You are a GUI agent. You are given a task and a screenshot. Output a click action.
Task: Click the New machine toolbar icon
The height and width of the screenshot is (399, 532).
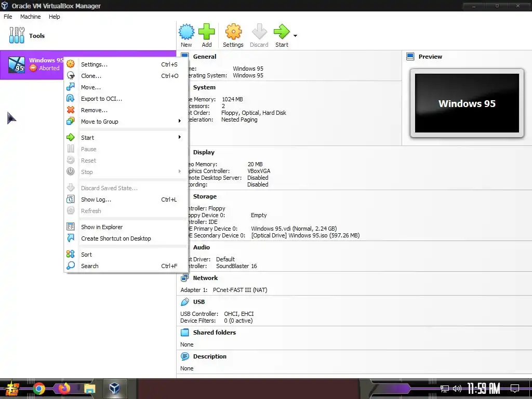[187, 32]
